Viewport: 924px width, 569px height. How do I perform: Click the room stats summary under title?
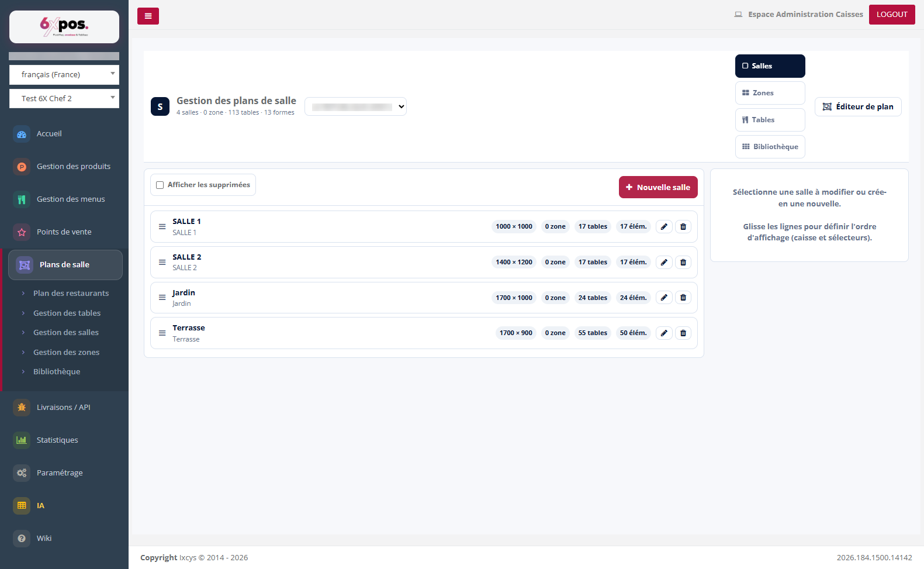[236, 113]
